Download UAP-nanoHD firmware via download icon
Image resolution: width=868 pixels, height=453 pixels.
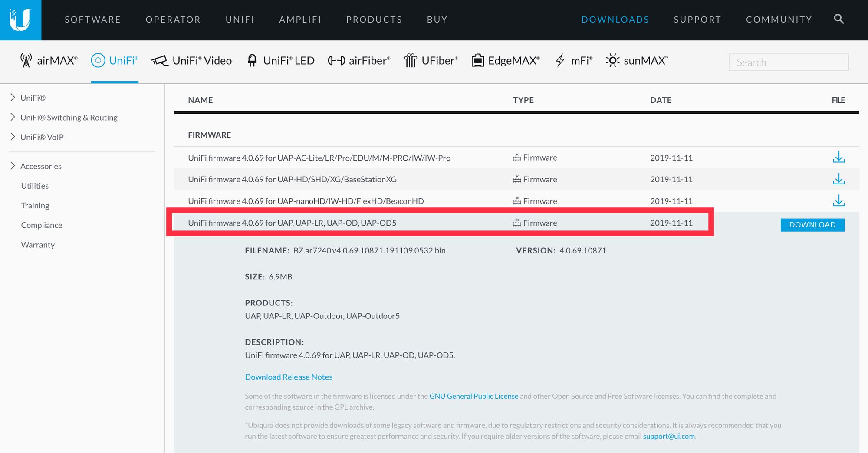838,201
